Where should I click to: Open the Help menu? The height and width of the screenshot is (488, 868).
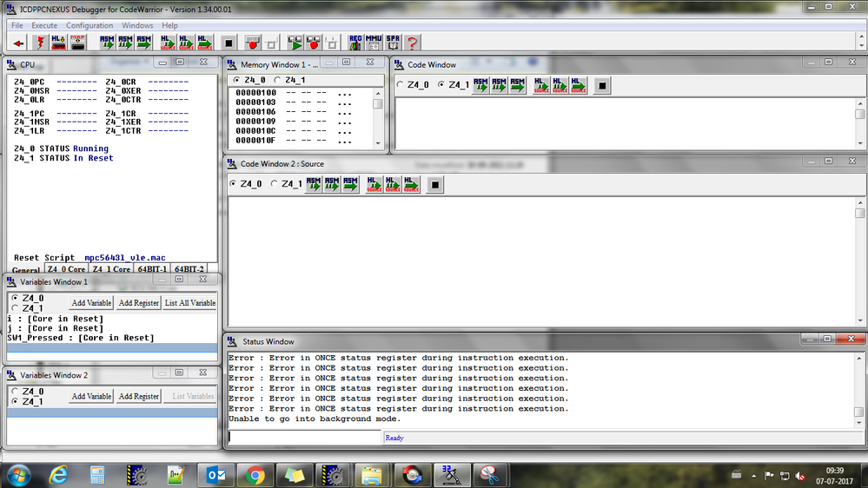tap(170, 25)
